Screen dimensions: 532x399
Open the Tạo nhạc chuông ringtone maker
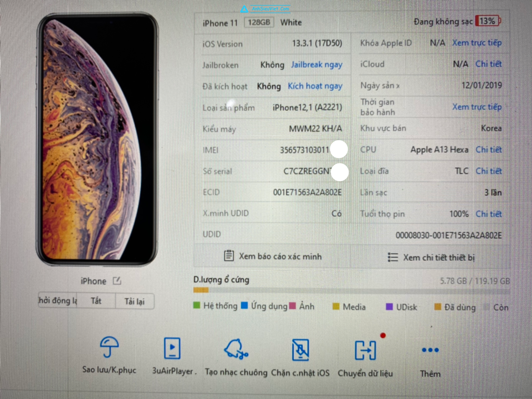pos(236,349)
